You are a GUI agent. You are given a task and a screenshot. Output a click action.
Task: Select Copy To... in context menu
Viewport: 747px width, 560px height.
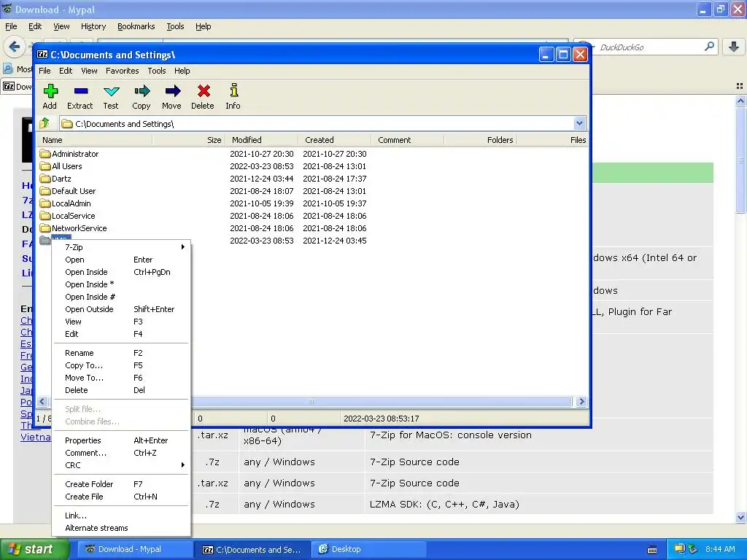122,365
